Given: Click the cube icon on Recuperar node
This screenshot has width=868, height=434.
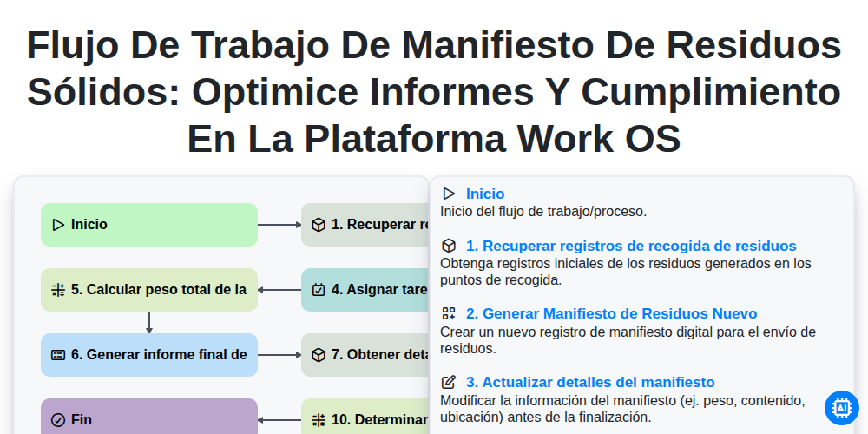Looking at the screenshot, I should coord(319,225).
